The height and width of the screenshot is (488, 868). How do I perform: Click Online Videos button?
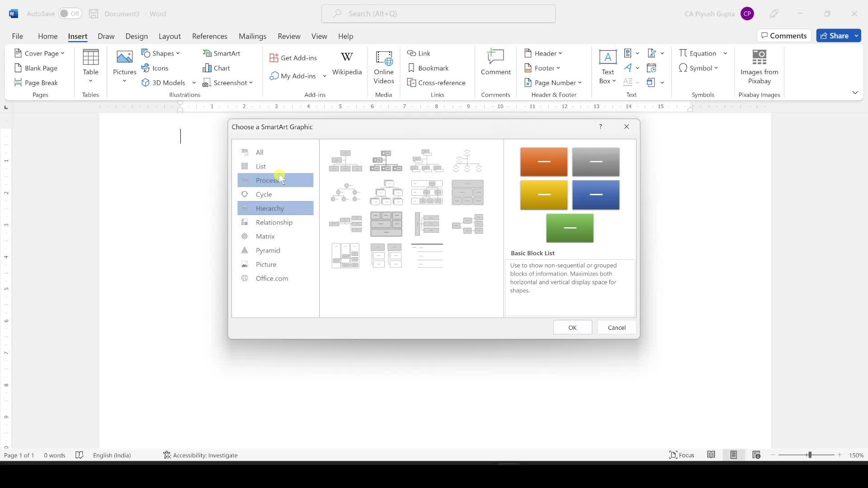coord(384,68)
